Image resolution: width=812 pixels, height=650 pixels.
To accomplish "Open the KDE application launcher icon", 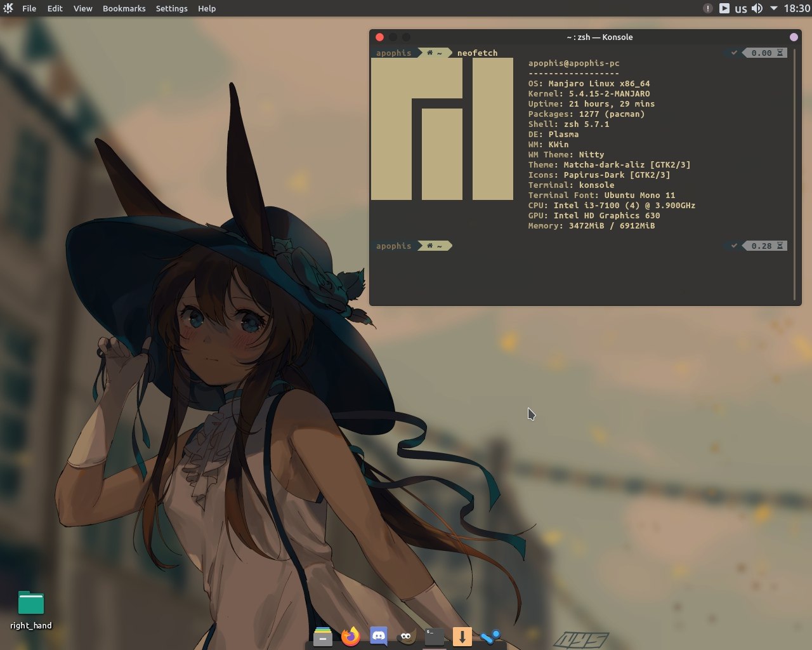I will [x=8, y=8].
